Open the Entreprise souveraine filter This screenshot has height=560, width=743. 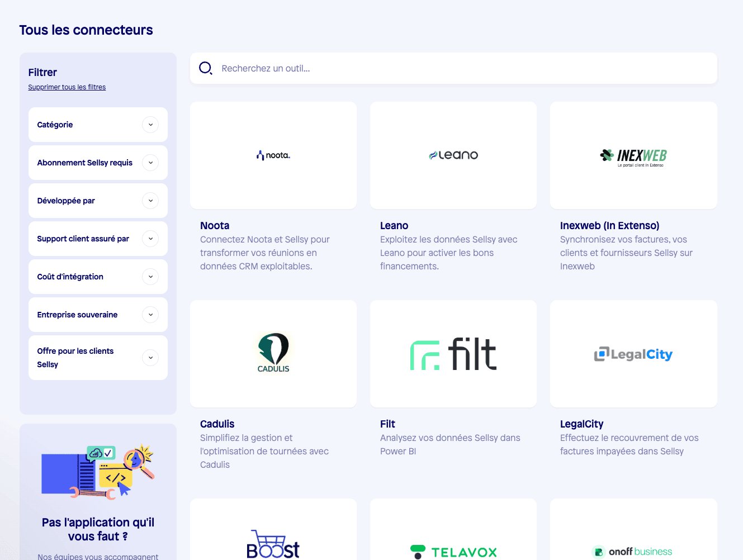(98, 314)
